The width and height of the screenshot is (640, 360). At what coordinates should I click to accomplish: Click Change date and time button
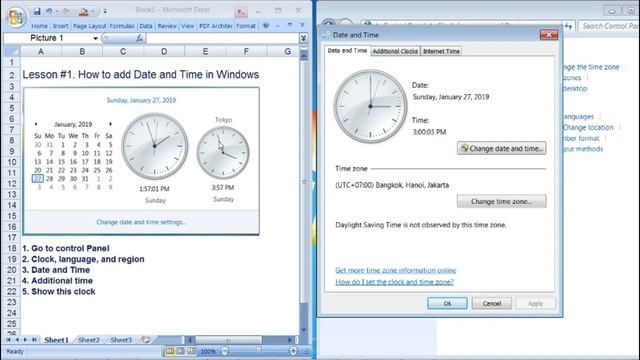(502, 149)
